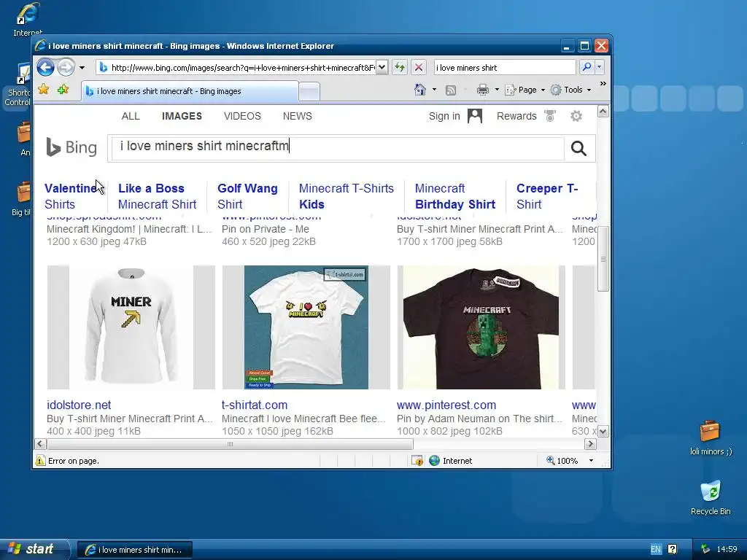Click the EN language indicator
This screenshot has width=747, height=560.
click(x=656, y=549)
